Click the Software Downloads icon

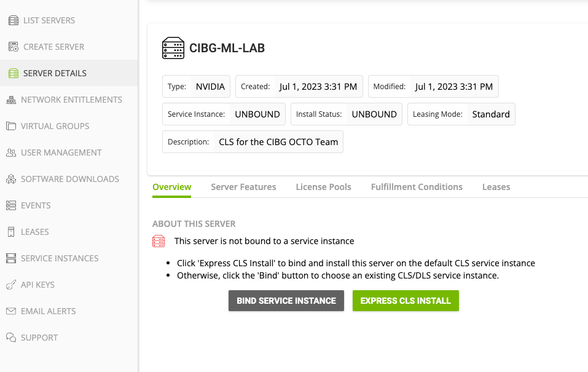pyautogui.click(x=10, y=179)
